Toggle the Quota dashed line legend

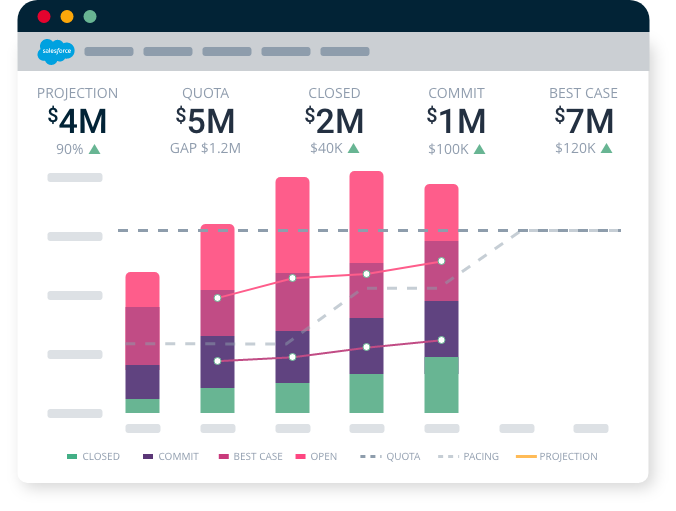(390, 457)
